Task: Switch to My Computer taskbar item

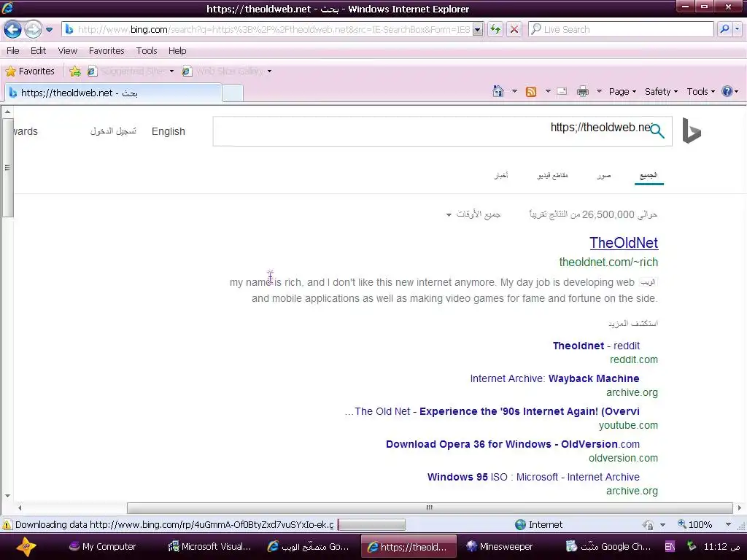Action: 102,547
